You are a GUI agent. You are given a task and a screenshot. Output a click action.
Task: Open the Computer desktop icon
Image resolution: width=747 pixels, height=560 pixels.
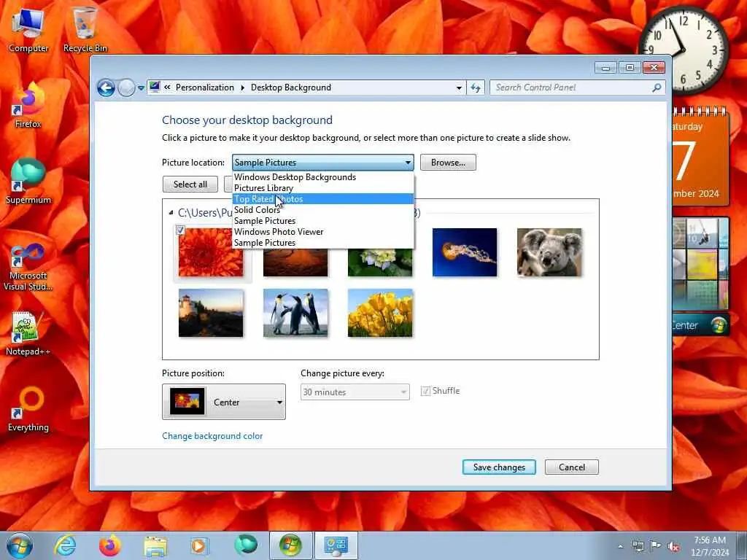(28, 31)
